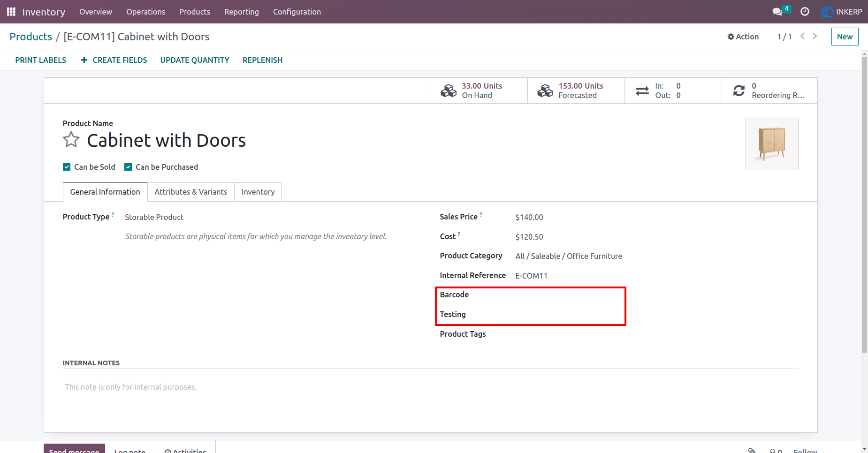Click the Sales Price $140.00 field

pyautogui.click(x=529, y=217)
